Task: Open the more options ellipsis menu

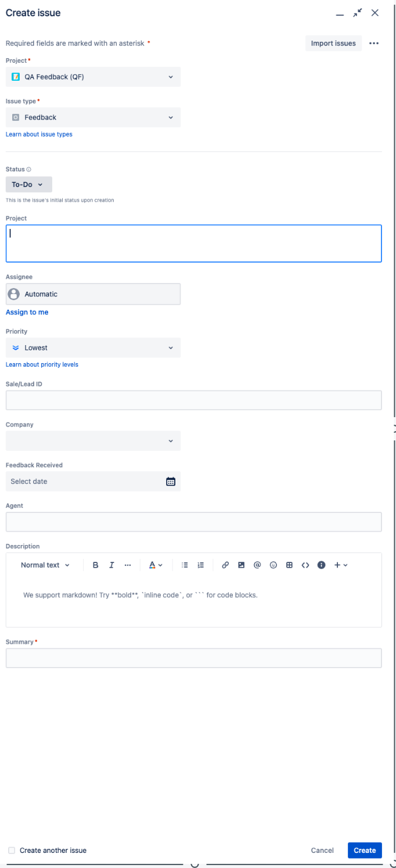Action: (374, 43)
